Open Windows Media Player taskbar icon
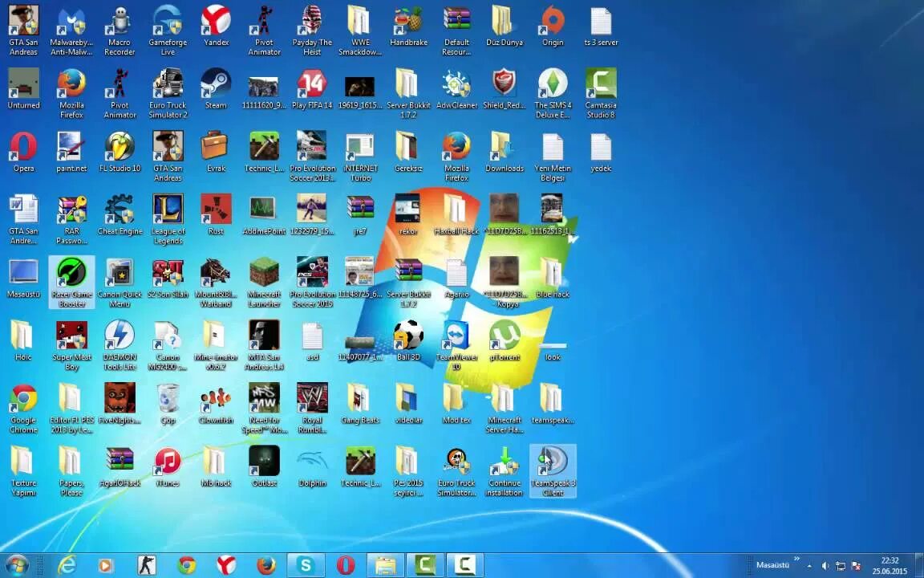This screenshot has height=578, width=924. [106, 565]
